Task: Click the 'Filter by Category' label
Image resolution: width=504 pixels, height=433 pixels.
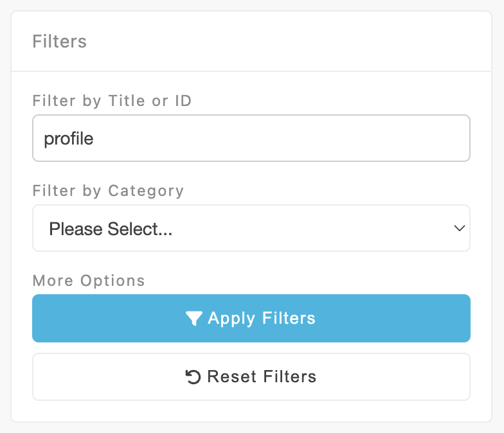Action: [x=108, y=191]
